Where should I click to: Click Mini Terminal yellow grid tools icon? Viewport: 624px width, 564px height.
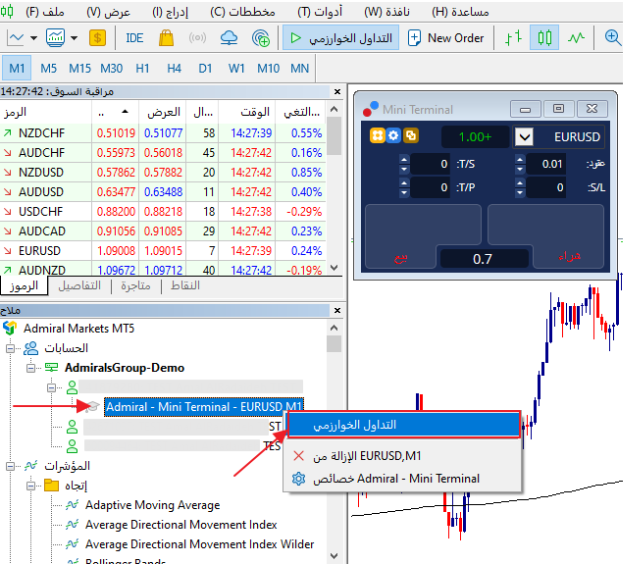click(377, 136)
